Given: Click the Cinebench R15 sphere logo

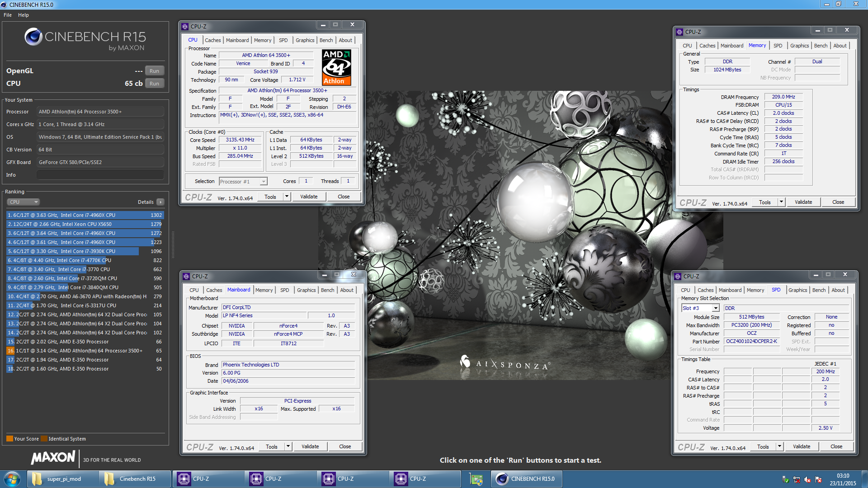Looking at the screenshot, I should point(33,37).
